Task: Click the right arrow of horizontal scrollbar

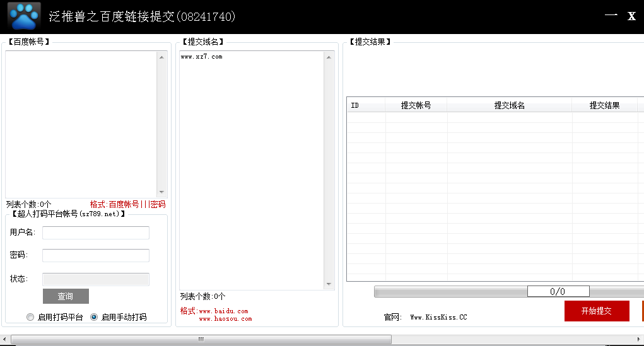Action: pos(639,340)
